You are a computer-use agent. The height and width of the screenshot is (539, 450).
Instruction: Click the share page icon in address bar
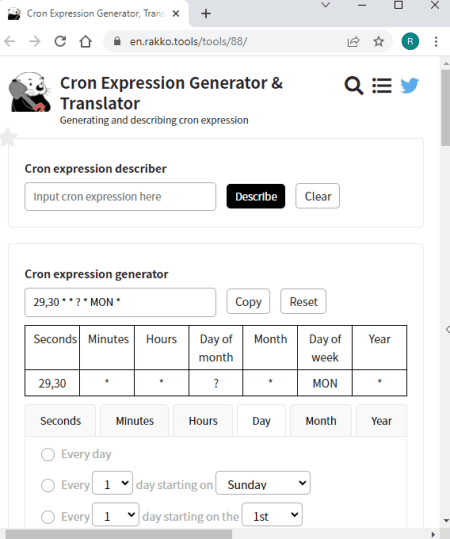353,42
